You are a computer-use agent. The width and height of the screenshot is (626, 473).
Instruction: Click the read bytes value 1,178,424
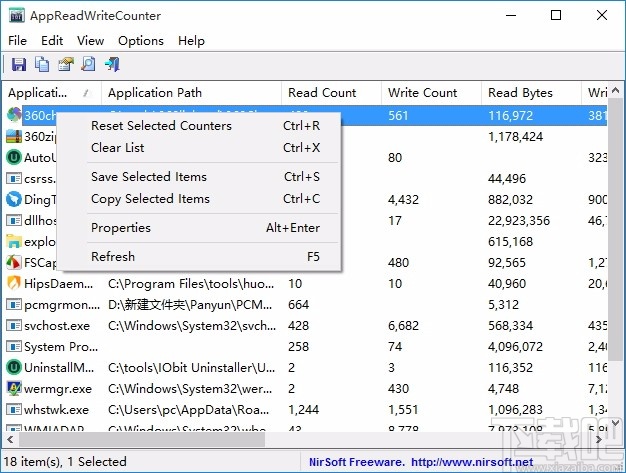click(x=515, y=137)
